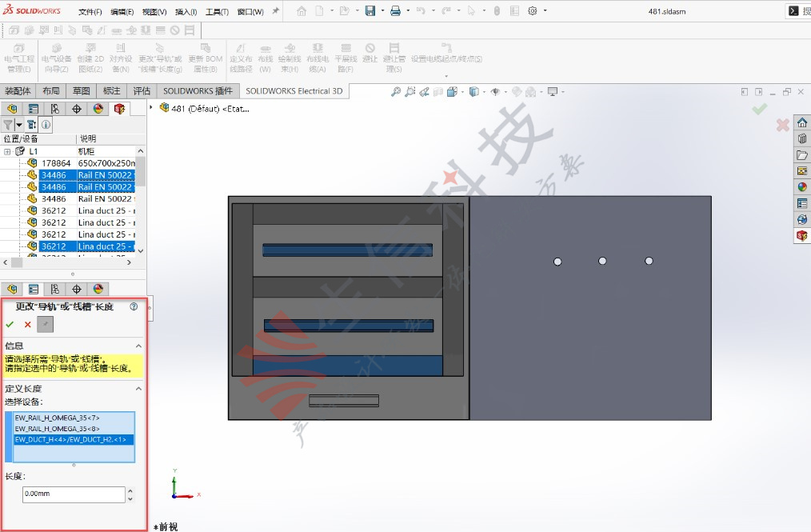Open the Design Library icon in task pane
The image size is (811, 532).
(802, 138)
